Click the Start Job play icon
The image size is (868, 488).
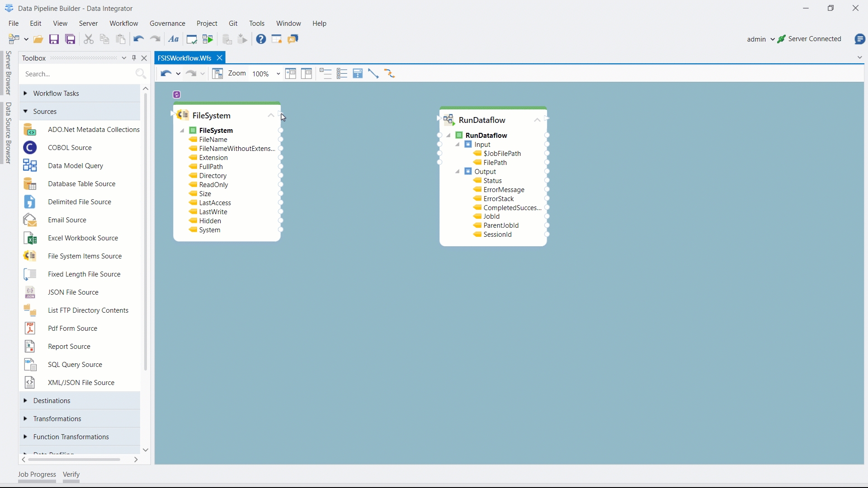tap(208, 39)
